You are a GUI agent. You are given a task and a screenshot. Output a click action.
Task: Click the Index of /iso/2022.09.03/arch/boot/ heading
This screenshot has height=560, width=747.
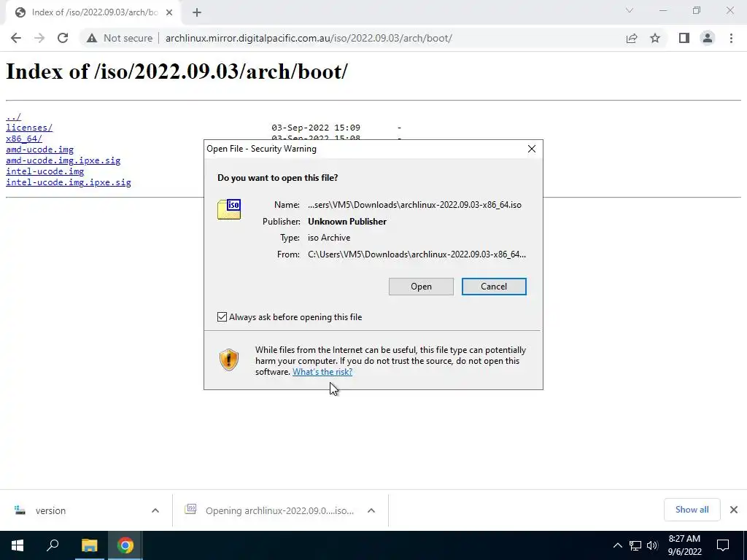click(177, 72)
